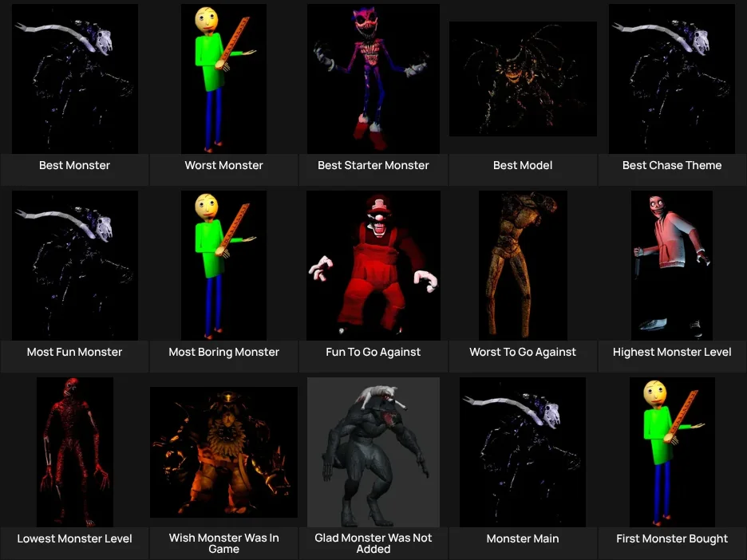Viewport: 747px width, 560px height.
Task: Click the Most Fun Monster image
Action: tap(75, 265)
